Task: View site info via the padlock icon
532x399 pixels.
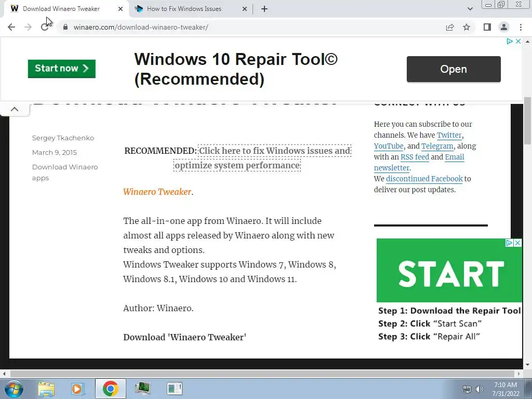Action: coord(65,27)
